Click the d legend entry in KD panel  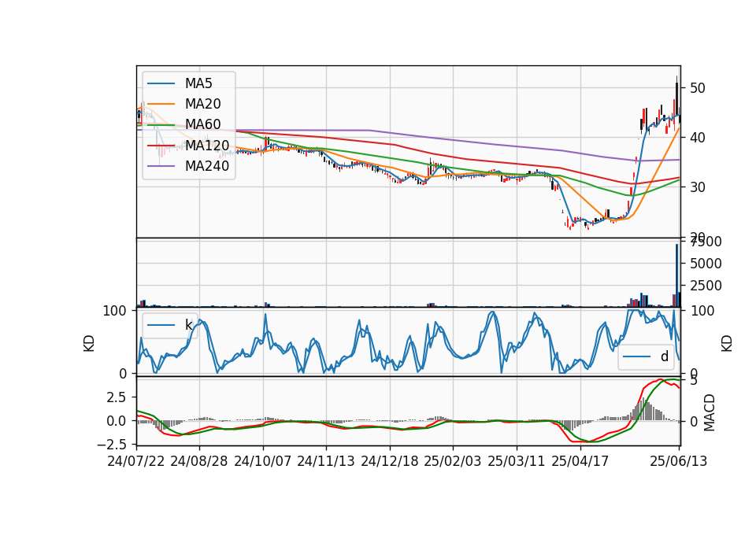click(x=646, y=356)
